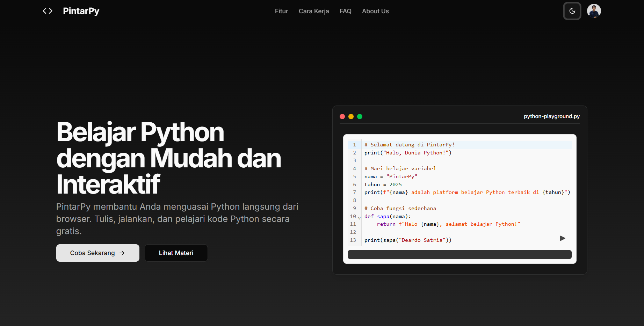644x326 pixels.
Task: Click the 'PintarPy membantu Anda' description text
Action: click(177, 219)
